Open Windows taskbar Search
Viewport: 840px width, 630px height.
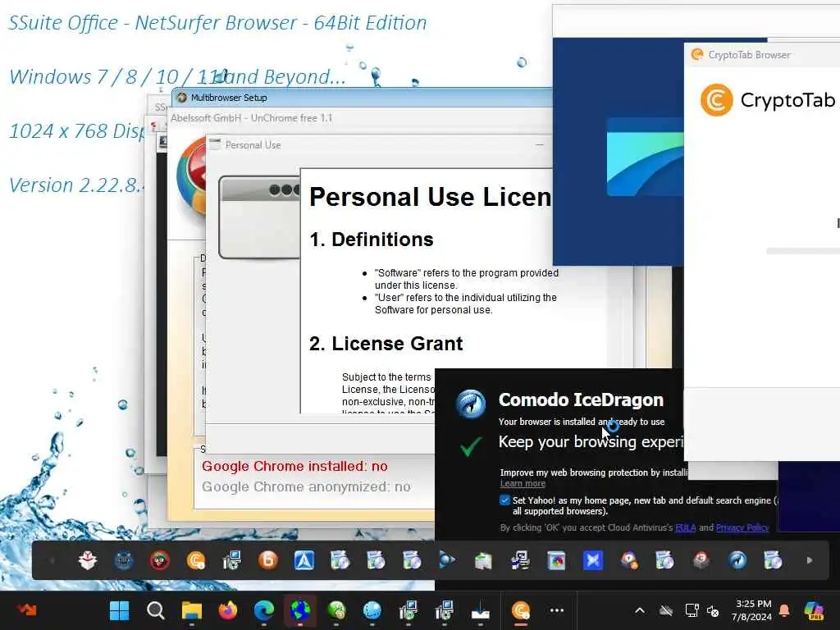tap(155, 610)
